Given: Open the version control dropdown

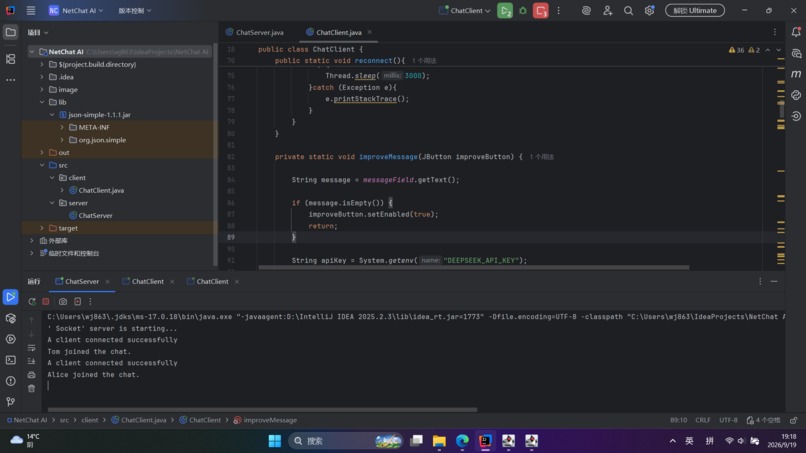Looking at the screenshot, I should click(x=135, y=10).
